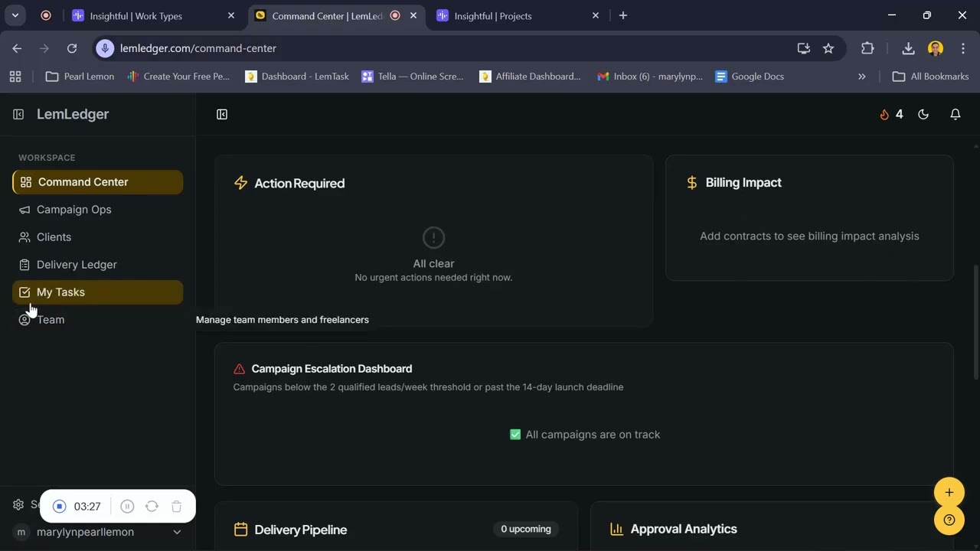Restart the recording with refresh icon
Viewport: 980px width, 551px height.
[x=152, y=507]
